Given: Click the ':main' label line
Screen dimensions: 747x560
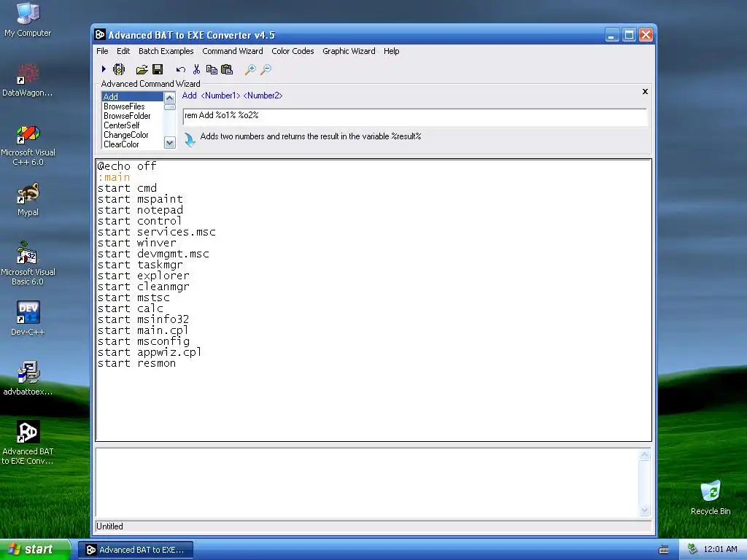Looking at the screenshot, I should [113, 177].
